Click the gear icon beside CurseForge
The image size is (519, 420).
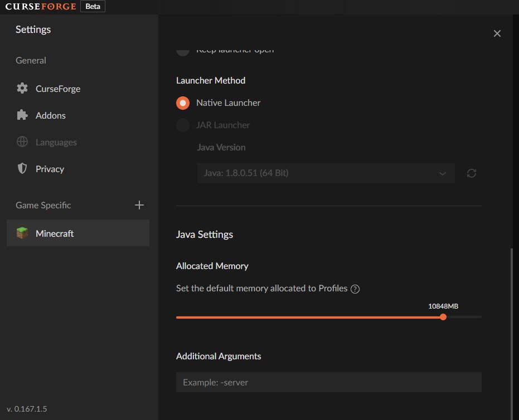(x=22, y=89)
